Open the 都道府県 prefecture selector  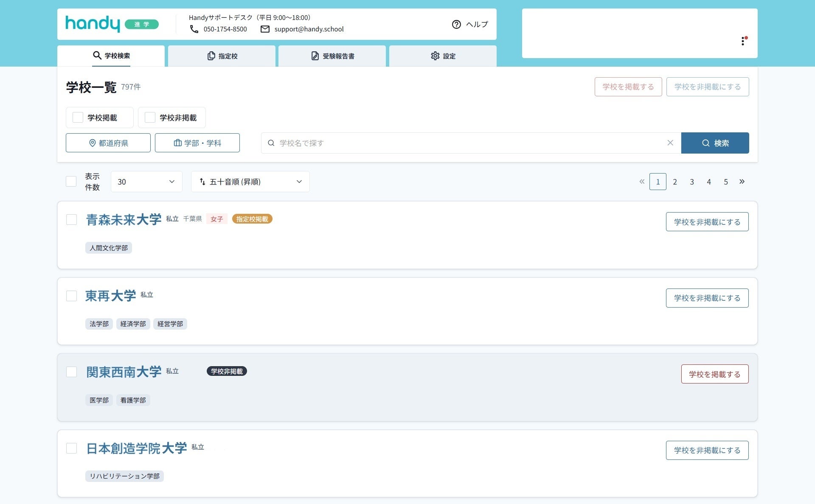[x=108, y=143]
